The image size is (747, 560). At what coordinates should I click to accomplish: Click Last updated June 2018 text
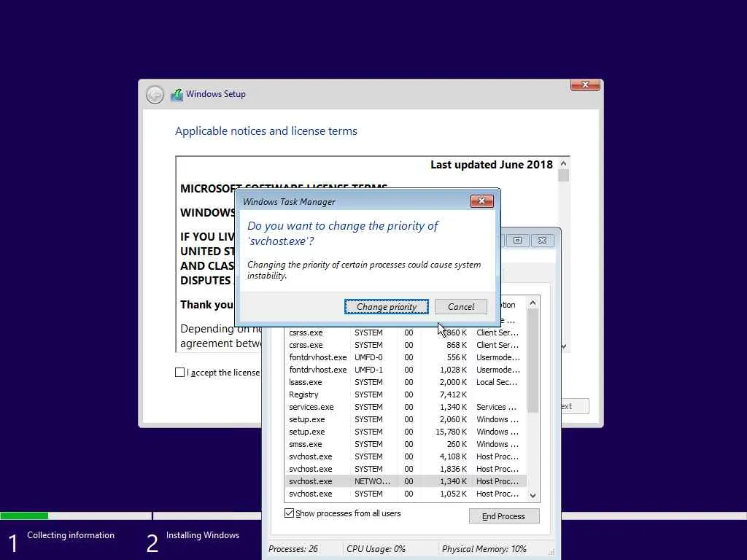tap(492, 164)
